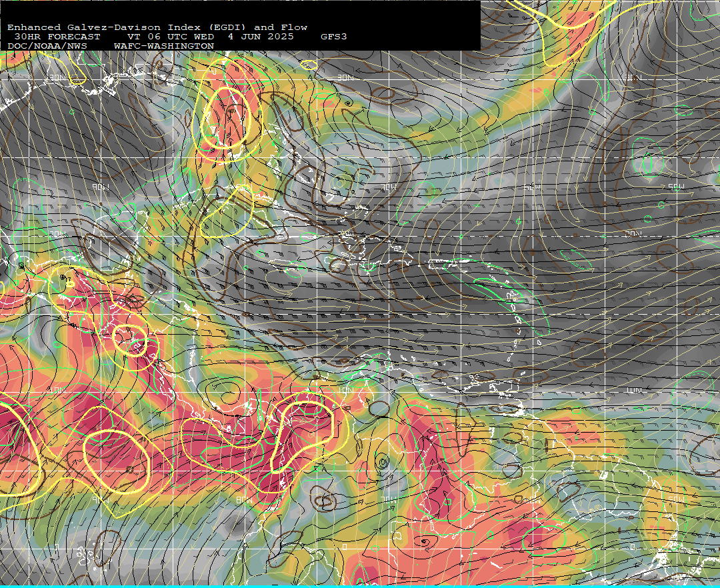Click the "60W" label over the Guianas

click(532, 499)
